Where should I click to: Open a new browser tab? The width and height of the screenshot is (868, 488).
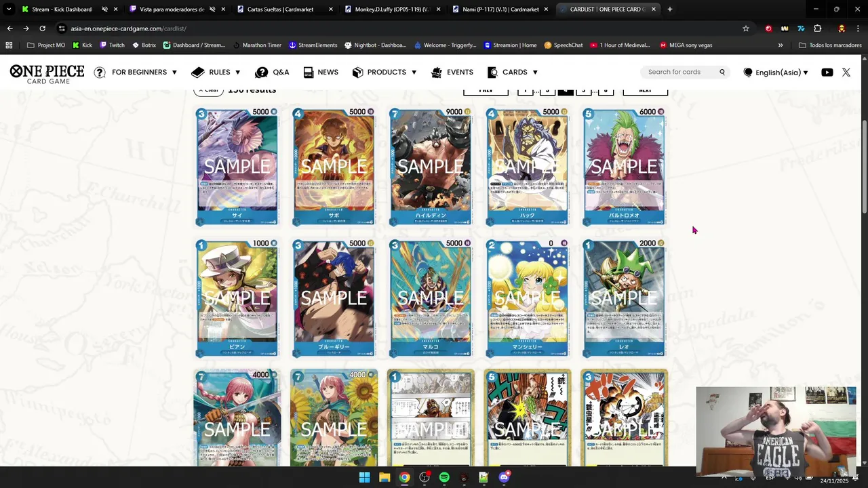pyautogui.click(x=670, y=9)
